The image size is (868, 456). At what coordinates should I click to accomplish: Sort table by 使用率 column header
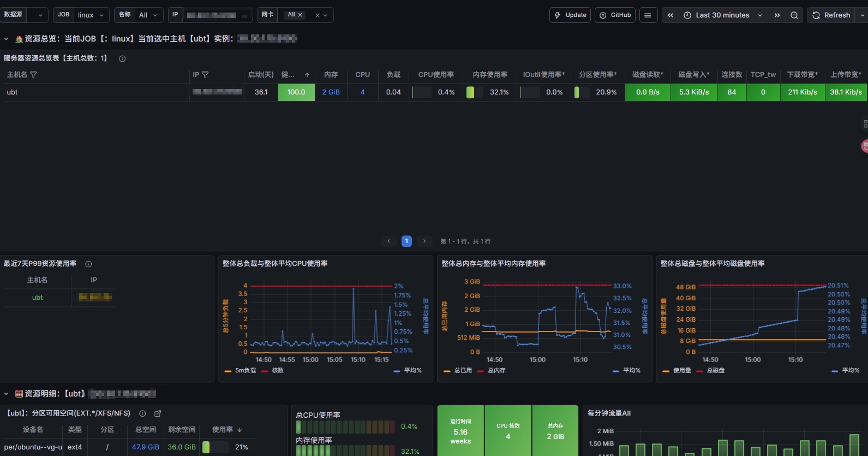click(x=227, y=430)
